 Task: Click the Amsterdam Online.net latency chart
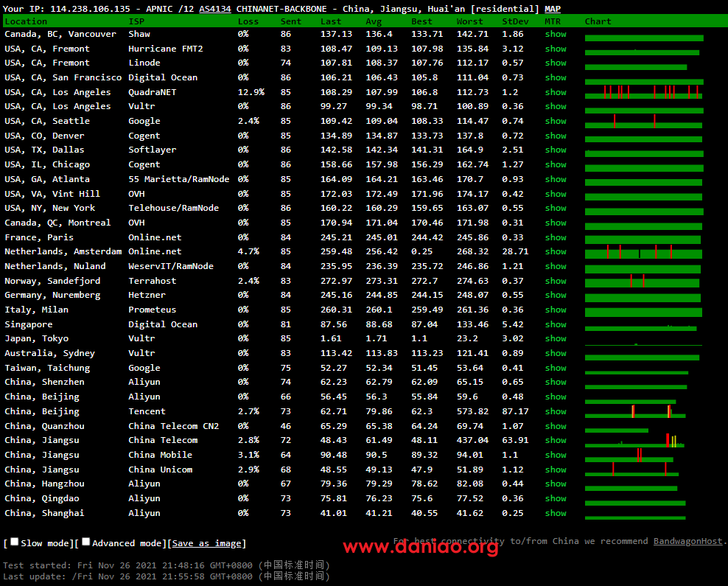tap(643, 251)
